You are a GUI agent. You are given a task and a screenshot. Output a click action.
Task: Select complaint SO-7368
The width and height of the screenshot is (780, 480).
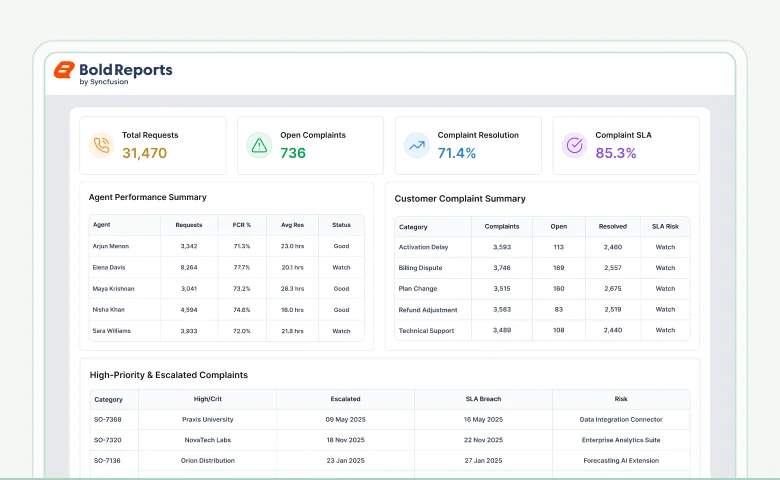click(107, 419)
